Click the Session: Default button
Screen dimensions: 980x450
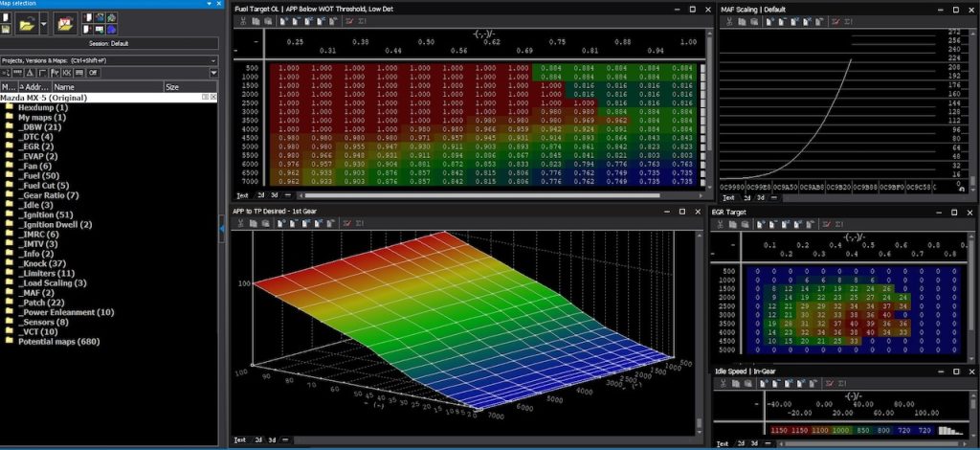(x=107, y=43)
